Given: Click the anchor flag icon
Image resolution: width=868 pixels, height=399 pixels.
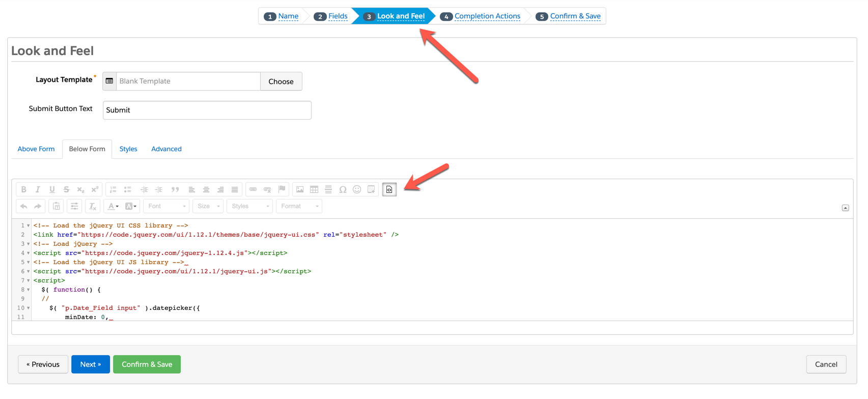Looking at the screenshot, I should click(282, 189).
